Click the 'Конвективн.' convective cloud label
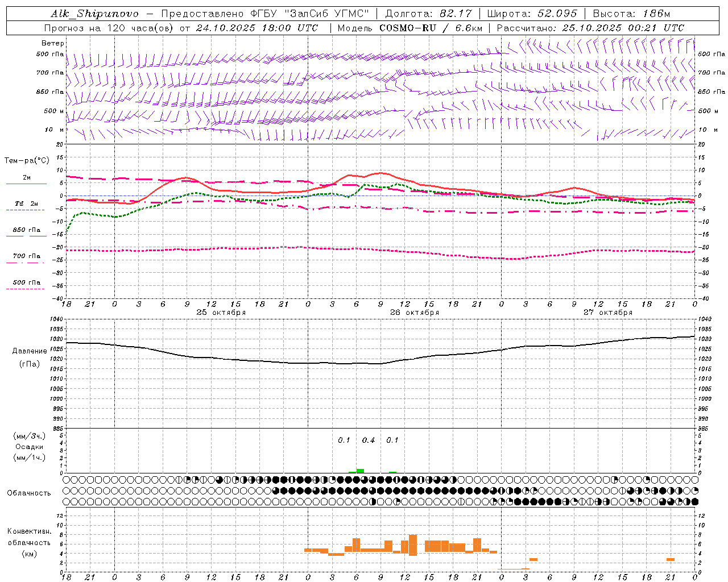728x582 pixels. 30,531
